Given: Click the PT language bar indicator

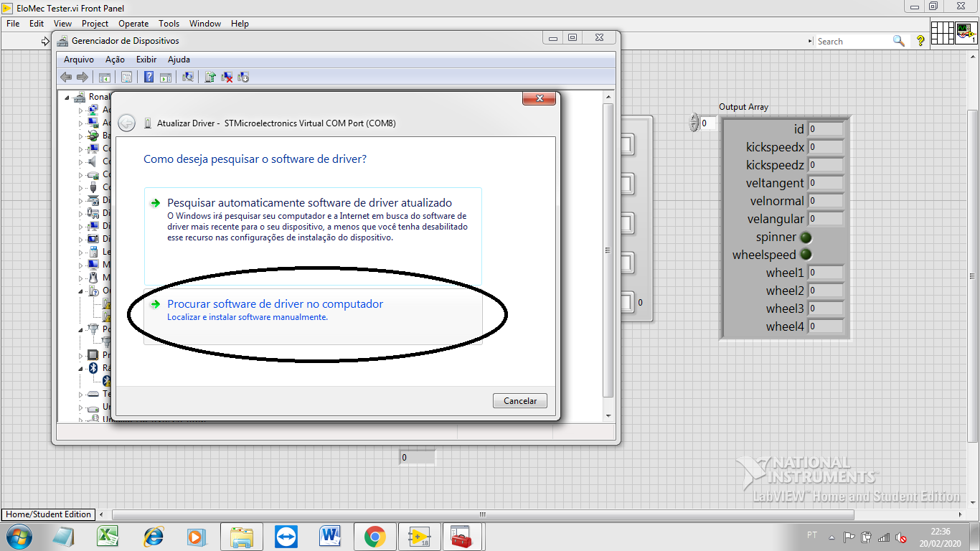Looking at the screenshot, I should pos(812,535).
